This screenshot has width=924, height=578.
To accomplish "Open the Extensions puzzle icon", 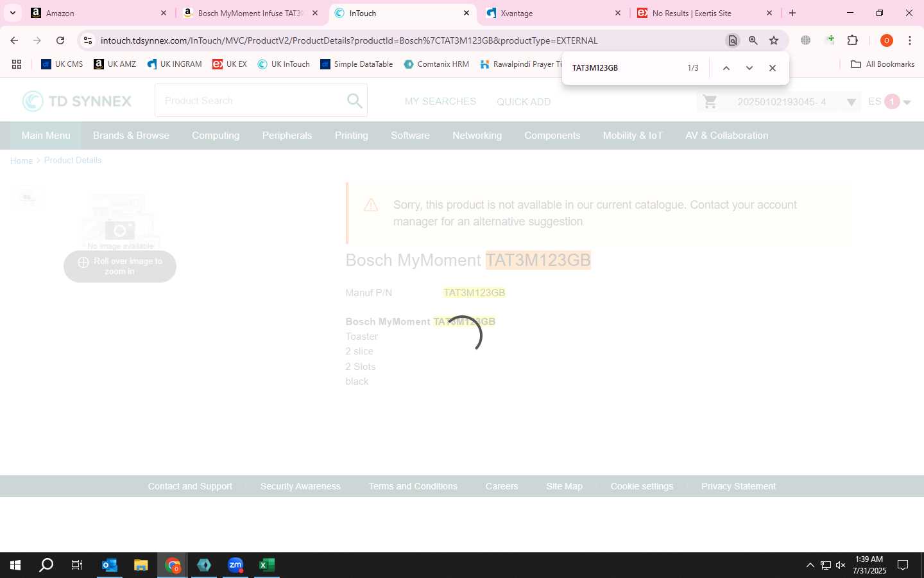I will 852,40.
